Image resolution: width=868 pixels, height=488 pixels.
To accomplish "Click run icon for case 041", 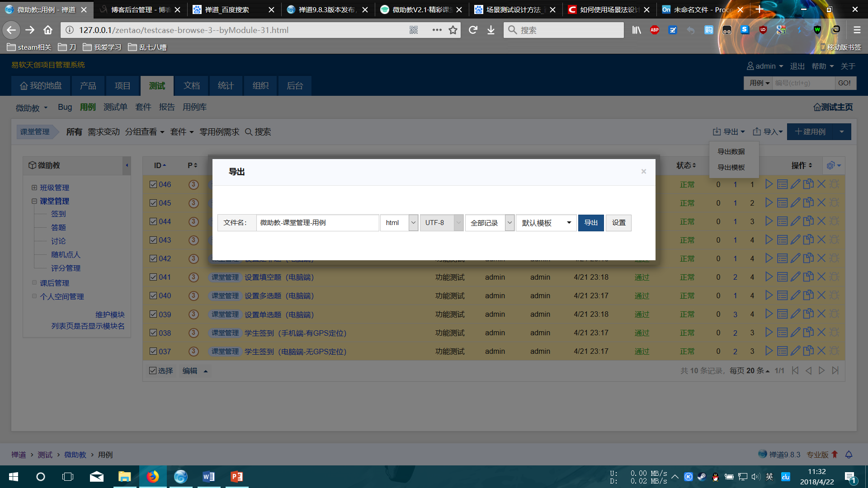I will pyautogui.click(x=769, y=277).
